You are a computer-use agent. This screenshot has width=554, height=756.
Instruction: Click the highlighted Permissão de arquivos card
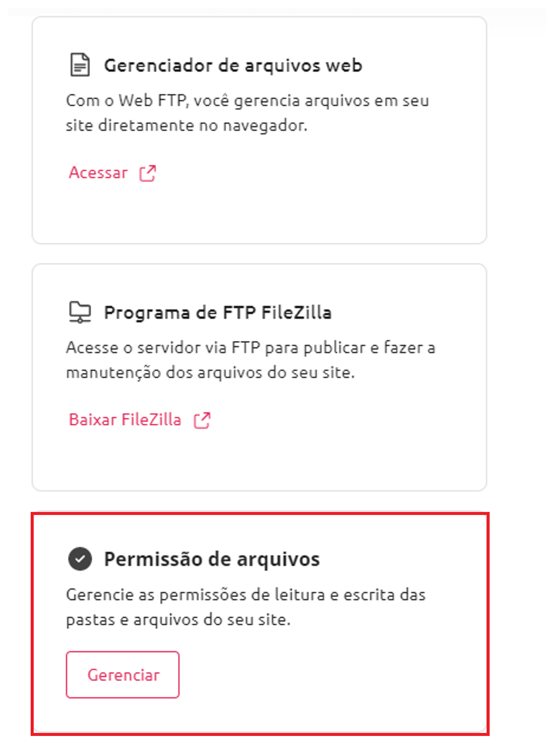click(x=259, y=624)
